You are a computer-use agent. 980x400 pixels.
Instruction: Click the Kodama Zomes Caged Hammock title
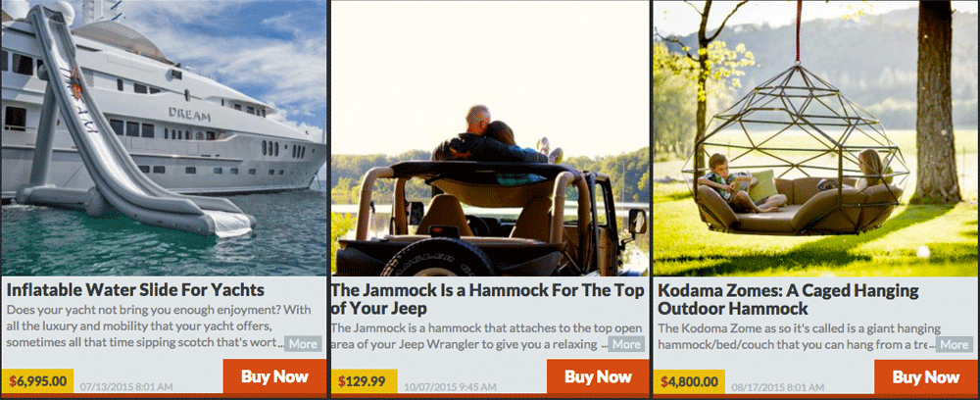pyautogui.click(x=788, y=299)
